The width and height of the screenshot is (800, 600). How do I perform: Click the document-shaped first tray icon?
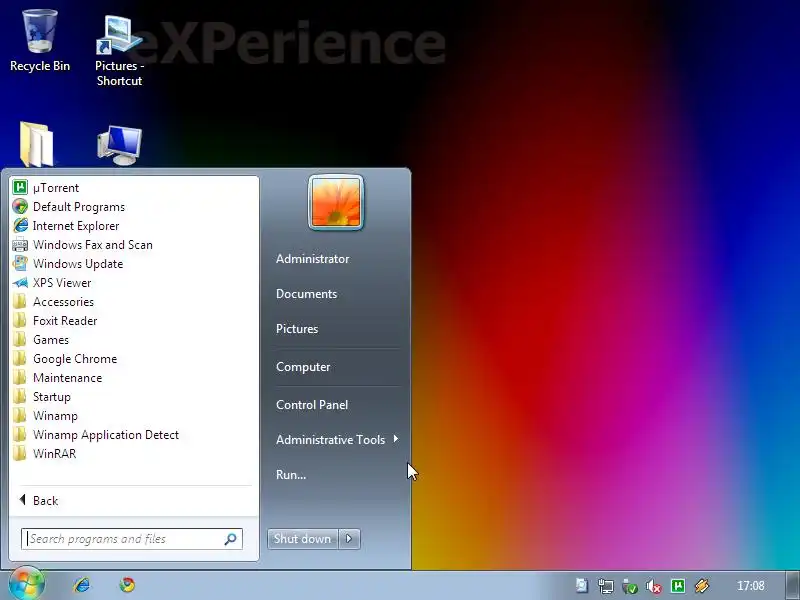click(x=582, y=586)
